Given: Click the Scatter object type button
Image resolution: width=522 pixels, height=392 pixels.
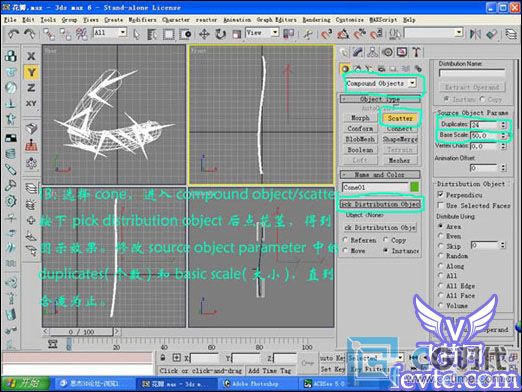Looking at the screenshot, I should (400, 118).
